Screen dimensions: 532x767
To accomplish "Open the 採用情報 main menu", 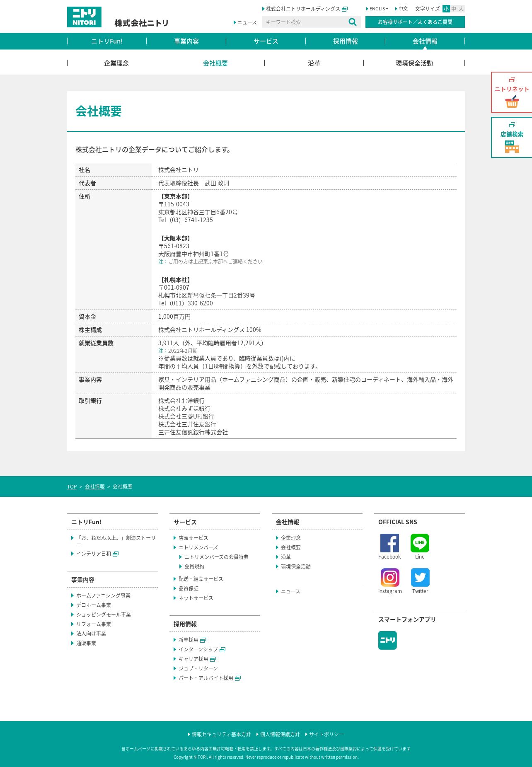I will point(346,41).
